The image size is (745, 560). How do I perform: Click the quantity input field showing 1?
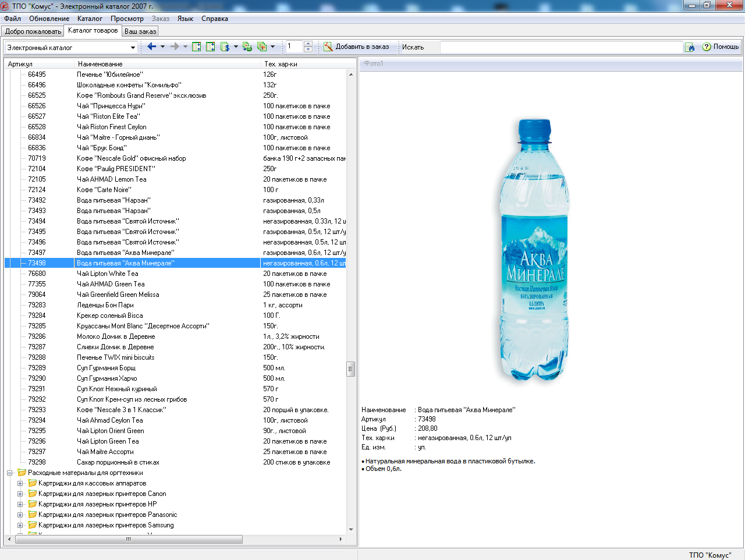294,47
